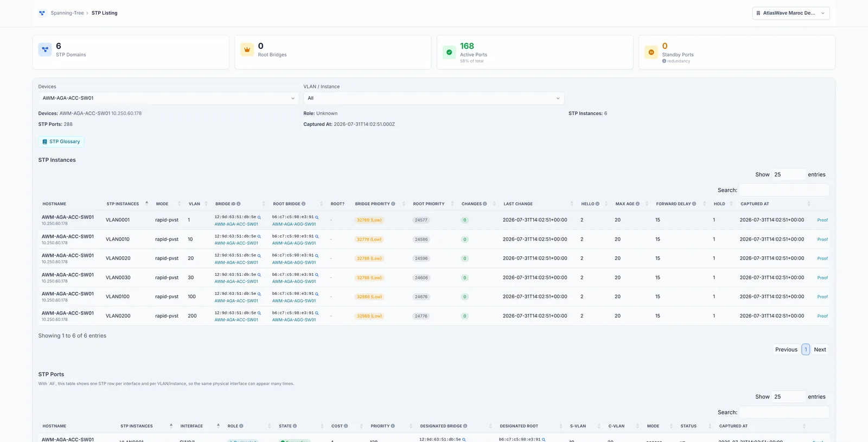Open the Proof link for the VLAN0030 row
Screen dimensions: 868x442
tap(822, 278)
